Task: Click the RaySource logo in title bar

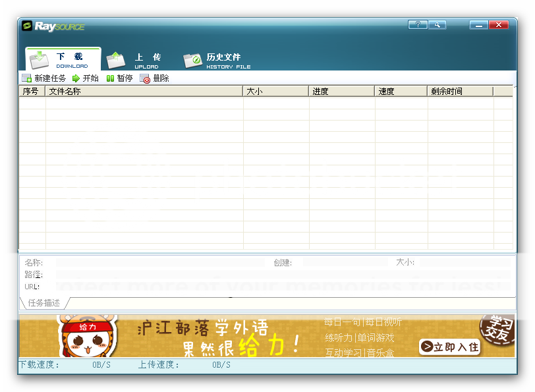Action: pos(53,26)
